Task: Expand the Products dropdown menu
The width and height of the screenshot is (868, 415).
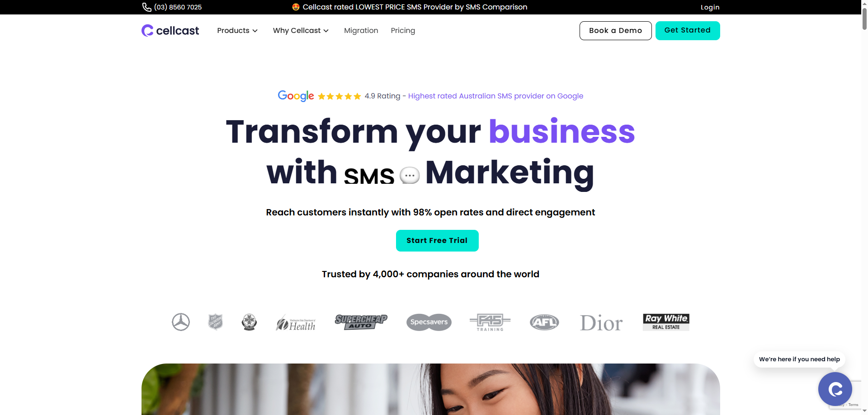Action: (237, 31)
